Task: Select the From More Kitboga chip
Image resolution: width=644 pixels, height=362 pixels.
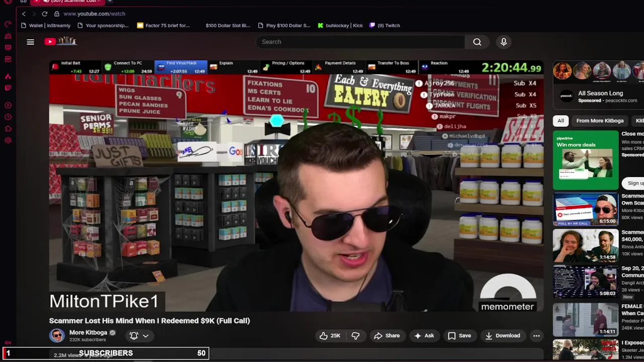Action: point(600,121)
